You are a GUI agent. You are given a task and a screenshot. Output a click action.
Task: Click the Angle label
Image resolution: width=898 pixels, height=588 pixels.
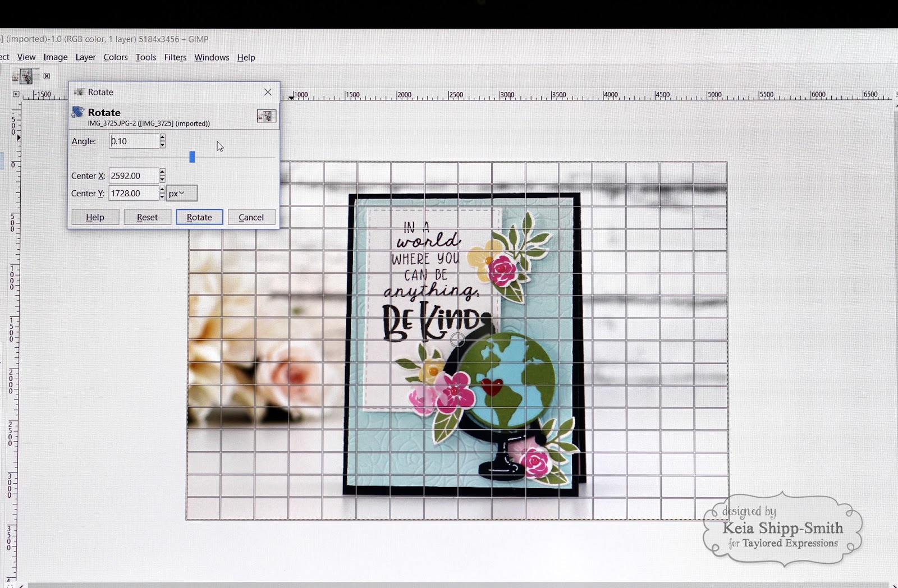pos(84,141)
